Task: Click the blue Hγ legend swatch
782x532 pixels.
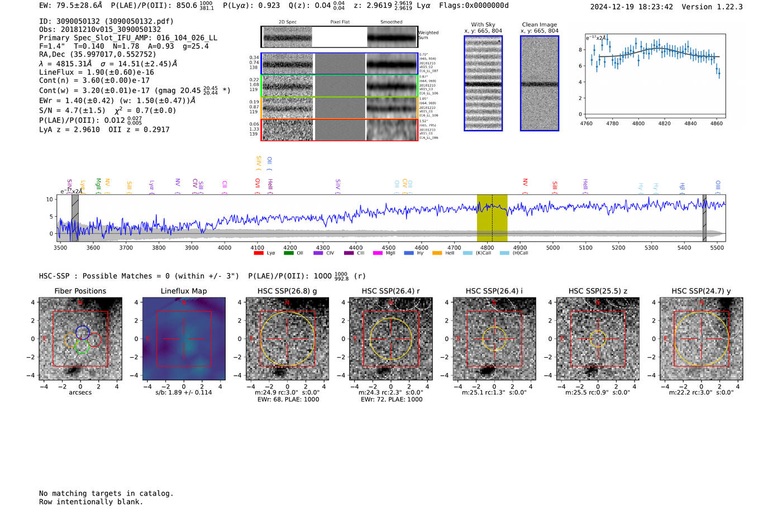Action: pos(409,253)
